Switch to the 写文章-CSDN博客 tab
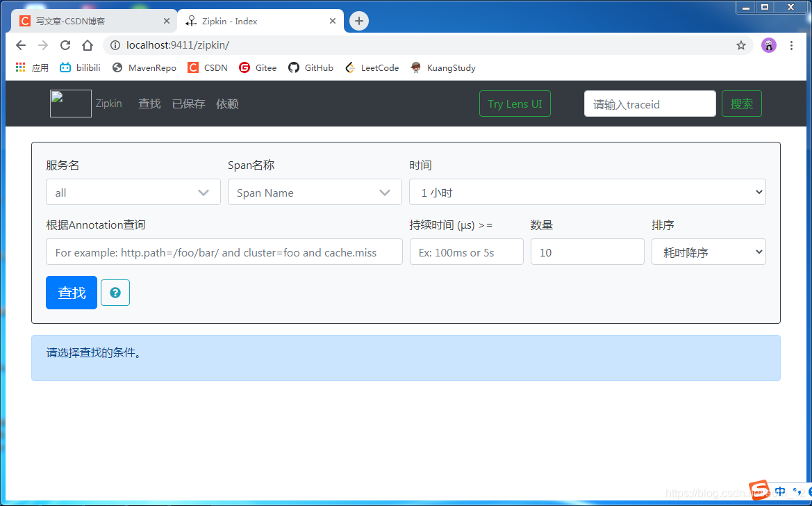Image resolution: width=812 pixels, height=506 pixels. click(x=94, y=22)
